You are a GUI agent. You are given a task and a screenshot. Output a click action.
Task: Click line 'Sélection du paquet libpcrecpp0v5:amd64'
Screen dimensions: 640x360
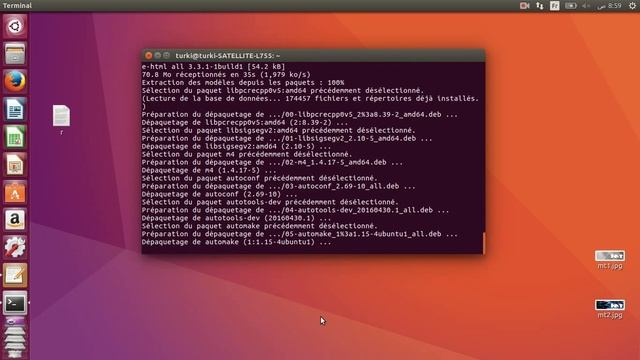[x=283, y=91]
